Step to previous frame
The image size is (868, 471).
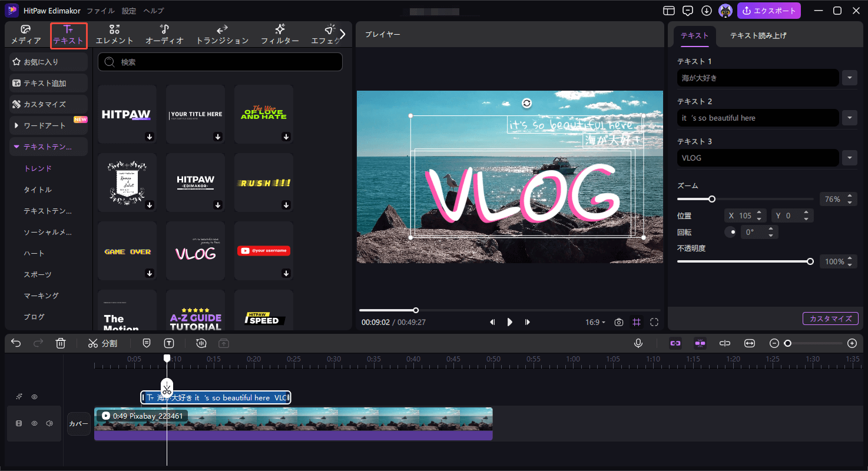(x=492, y=322)
